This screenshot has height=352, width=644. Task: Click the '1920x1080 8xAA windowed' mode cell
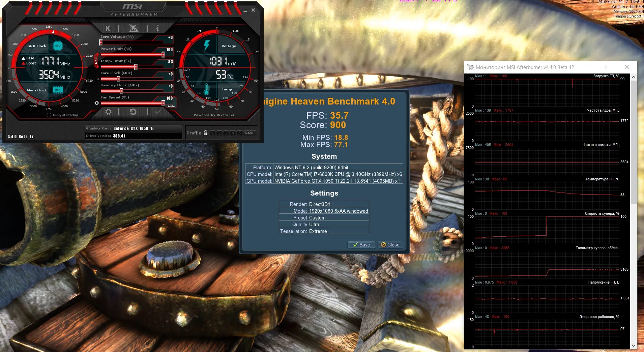338,211
